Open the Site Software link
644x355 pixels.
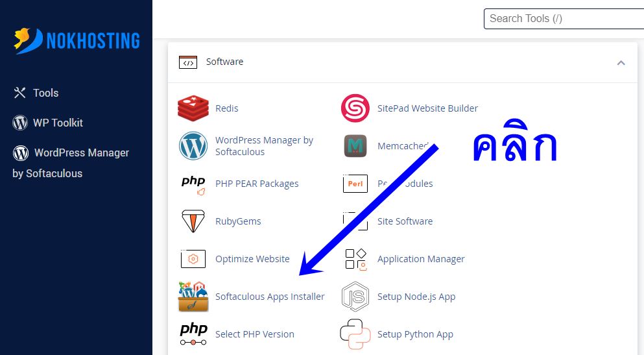pos(405,221)
